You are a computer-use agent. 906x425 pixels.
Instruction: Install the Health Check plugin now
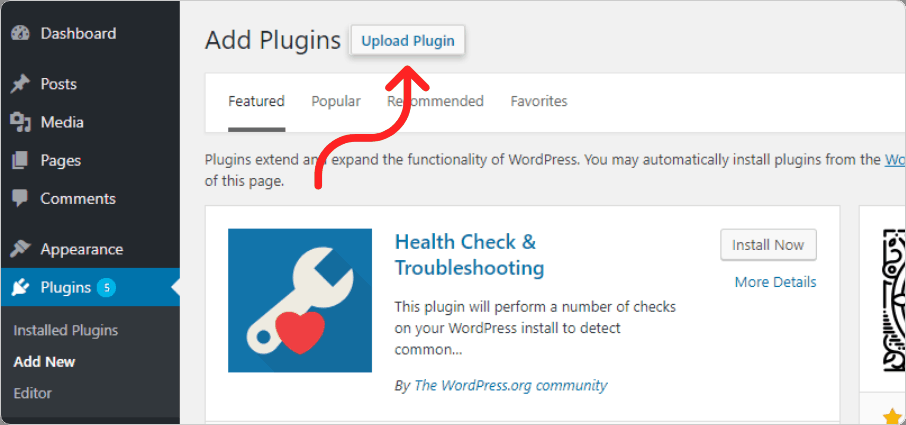click(768, 245)
